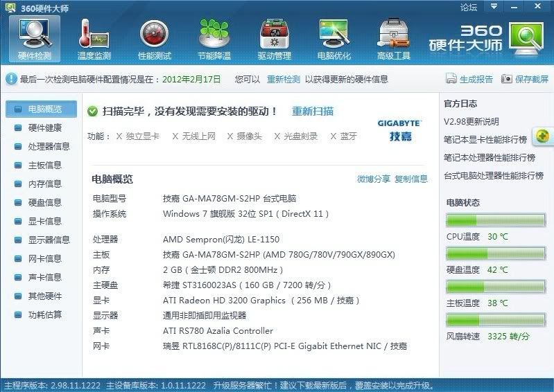Image resolution: width=554 pixels, height=392 pixels.
Task: Click 复制信息 to copy the overview
Action: point(411,179)
